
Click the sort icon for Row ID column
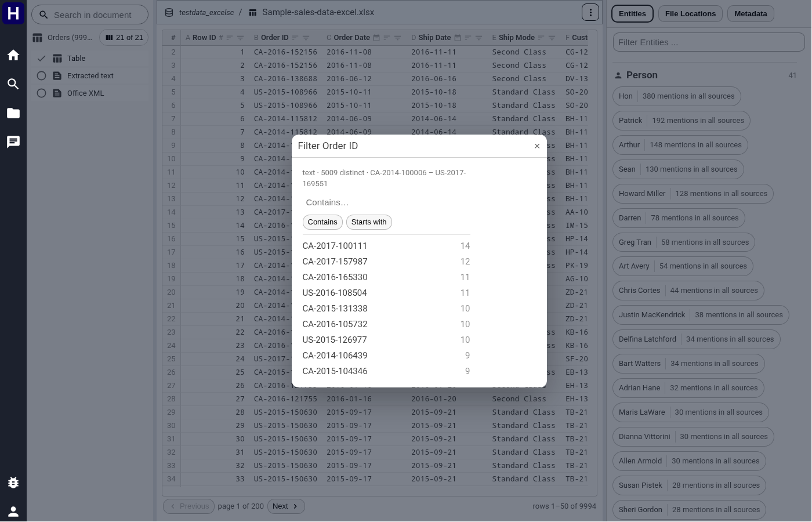tap(230, 38)
